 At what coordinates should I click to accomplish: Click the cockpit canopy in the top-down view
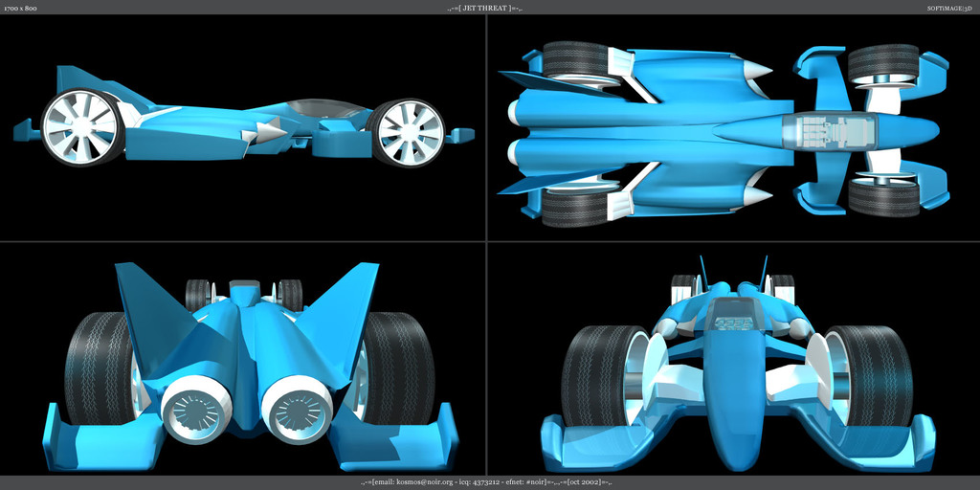(829, 130)
